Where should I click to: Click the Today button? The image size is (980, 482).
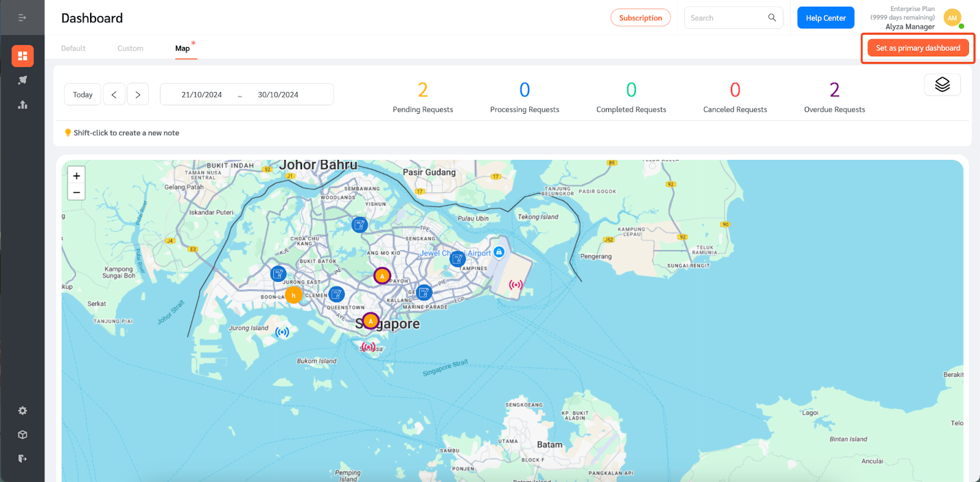click(x=83, y=94)
